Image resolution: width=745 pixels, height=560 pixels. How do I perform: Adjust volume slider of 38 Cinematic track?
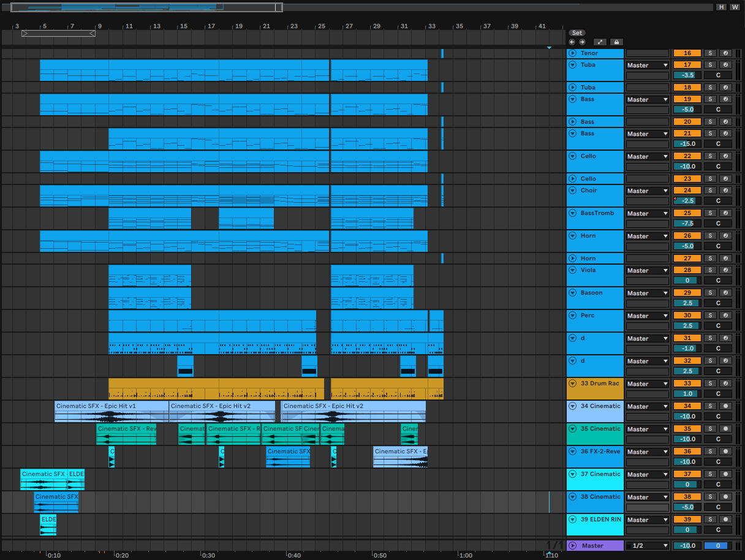pyautogui.click(x=687, y=507)
